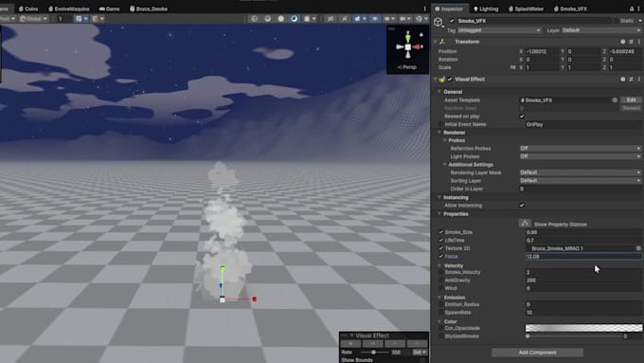Toggle hidden objects visibility icon
Viewport: 644px width, 363px height.
point(331,19)
